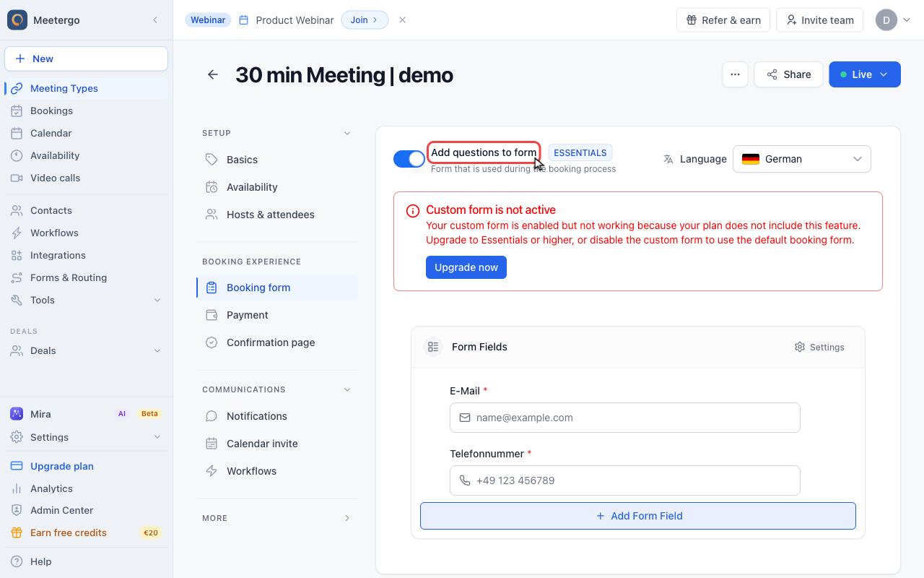Image resolution: width=924 pixels, height=578 pixels.
Task: Click the back arrow beside meeting title
Action: click(213, 74)
